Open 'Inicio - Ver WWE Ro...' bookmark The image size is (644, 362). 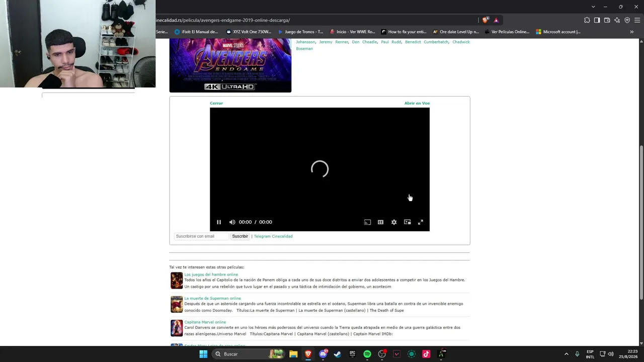(x=352, y=32)
